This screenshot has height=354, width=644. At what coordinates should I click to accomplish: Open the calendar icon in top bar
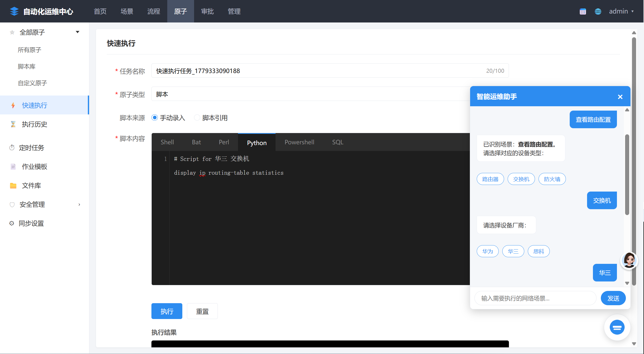[583, 11]
